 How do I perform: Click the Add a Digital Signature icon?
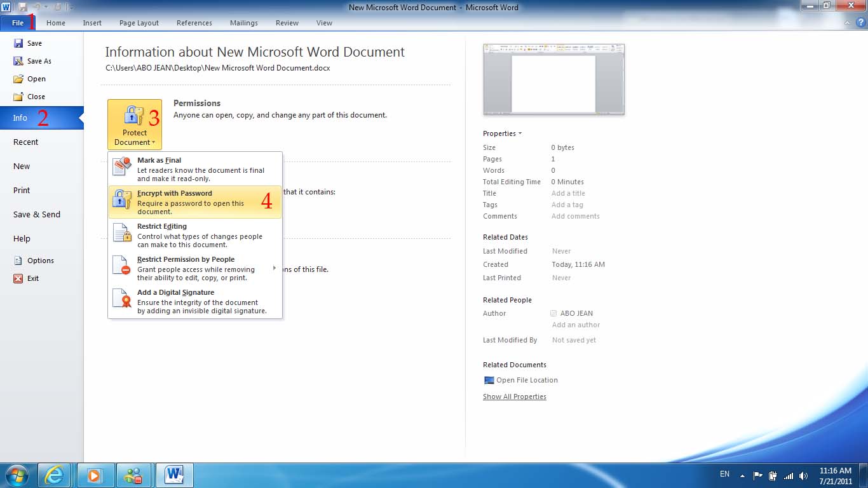pyautogui.click(x=122, y=299)
